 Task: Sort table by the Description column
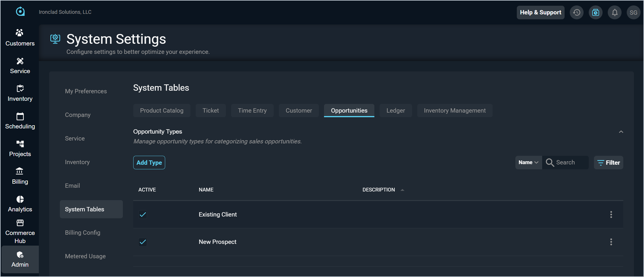tap(379, 190)
